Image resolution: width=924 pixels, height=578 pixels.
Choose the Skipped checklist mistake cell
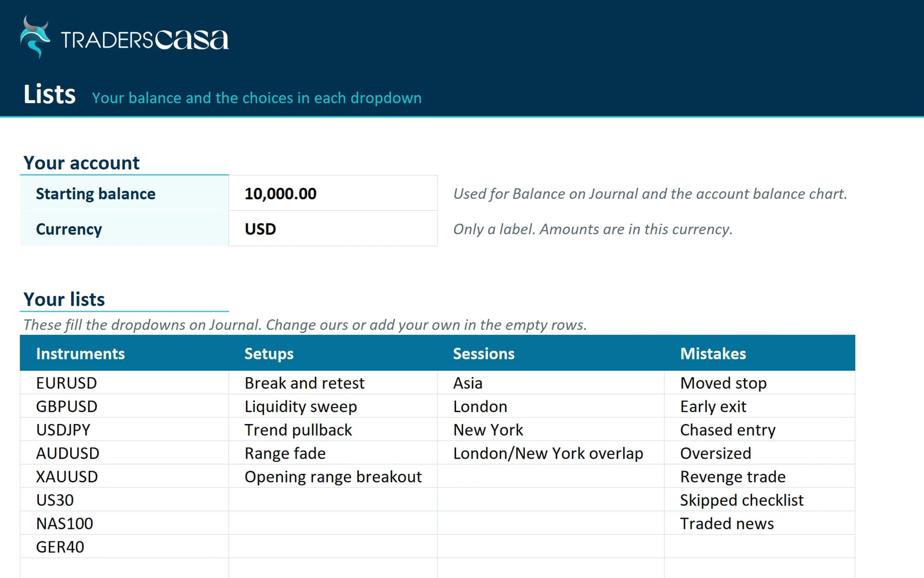(760, 500)
